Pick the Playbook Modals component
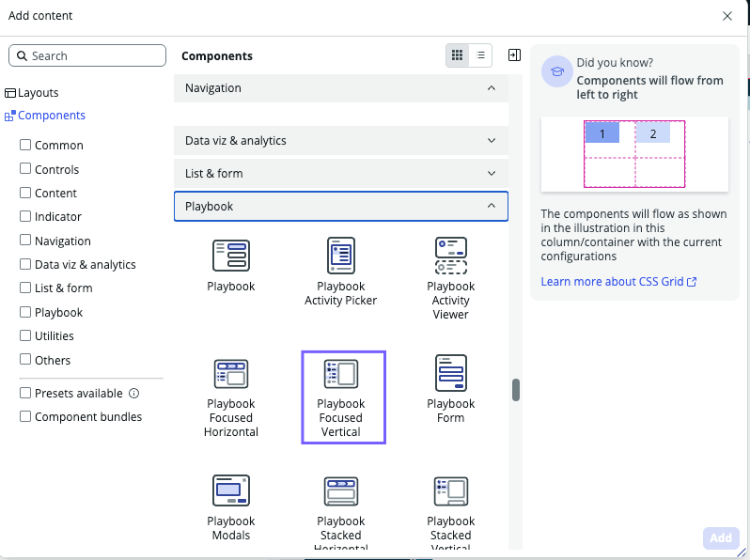The image size is (750, 560). pos(231,507)
